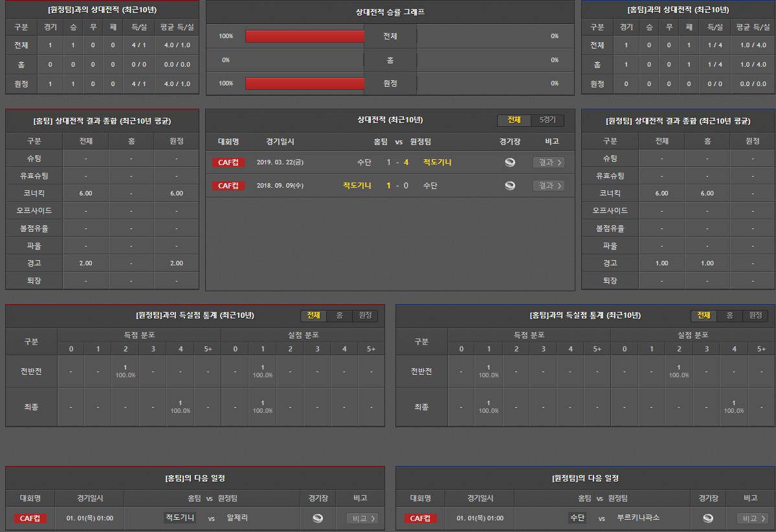Image resolution: width=776 pixels, height=532 pixels.
Task: Toggle 원정 filter in [홈팀]과의 득실점 통계
Action: tap(755, 316)
